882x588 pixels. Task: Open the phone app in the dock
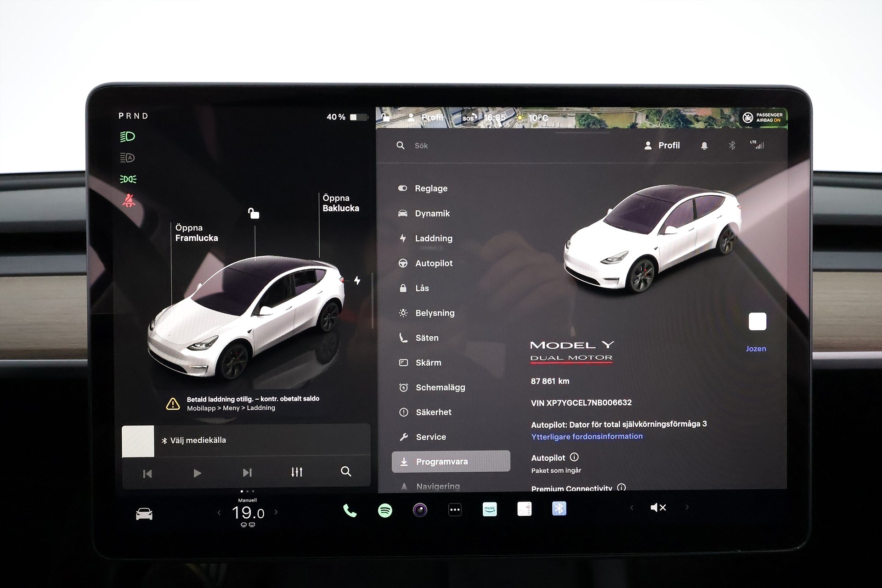point(350,510)
